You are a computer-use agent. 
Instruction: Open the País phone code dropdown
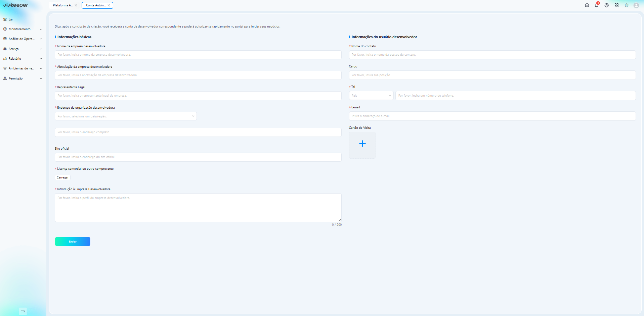[371, 96]
